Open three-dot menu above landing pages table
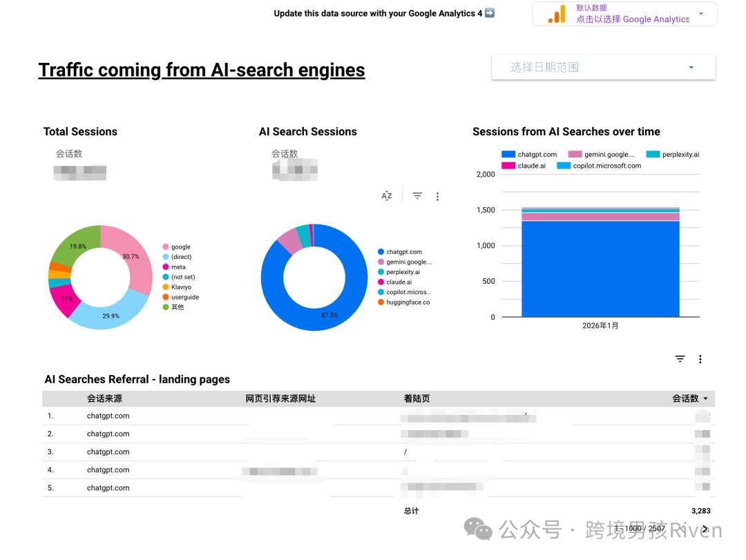Screen dimensions: 746x560 pos(700,359)
